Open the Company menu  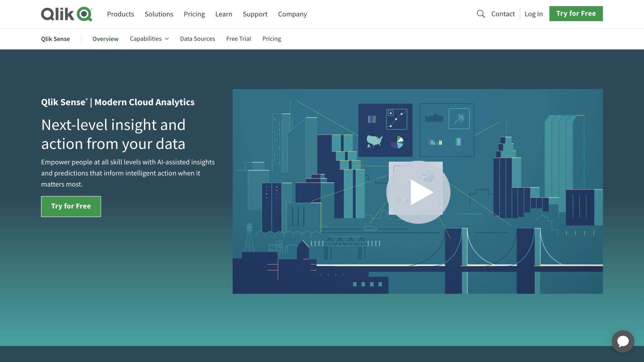coord(292,14)
